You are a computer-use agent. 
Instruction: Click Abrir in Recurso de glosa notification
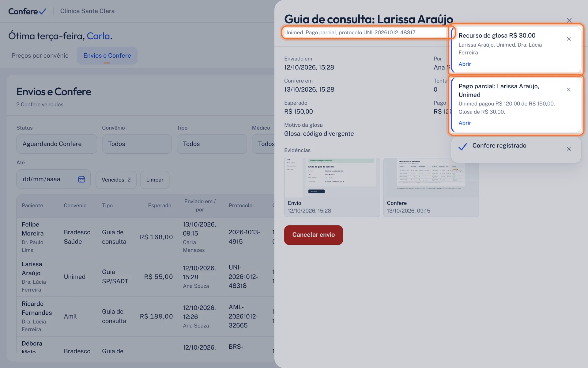[x=465, y=64]
